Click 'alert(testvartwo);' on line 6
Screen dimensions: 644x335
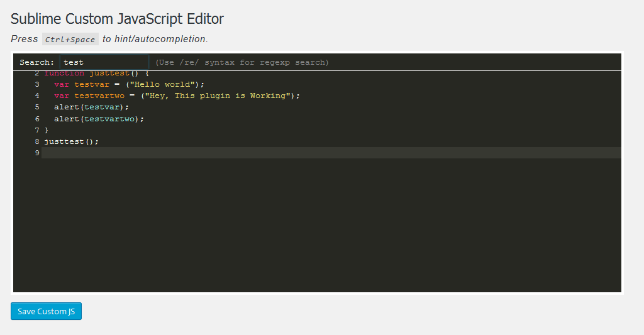point(99,119)
